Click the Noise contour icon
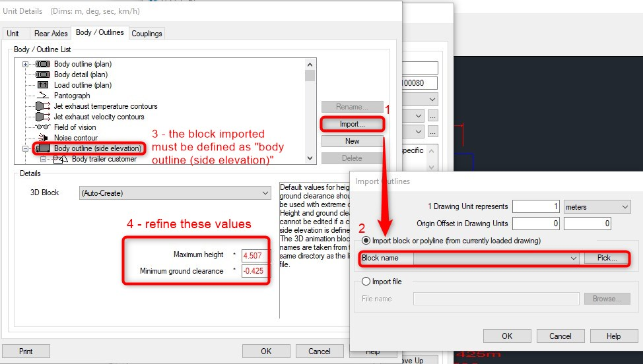This screenshot has width=643, height=364. pos(43,138)
